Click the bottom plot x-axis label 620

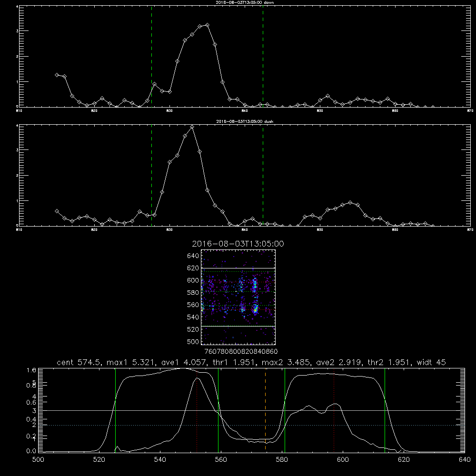pyautogui.click(x=404, y=460)
